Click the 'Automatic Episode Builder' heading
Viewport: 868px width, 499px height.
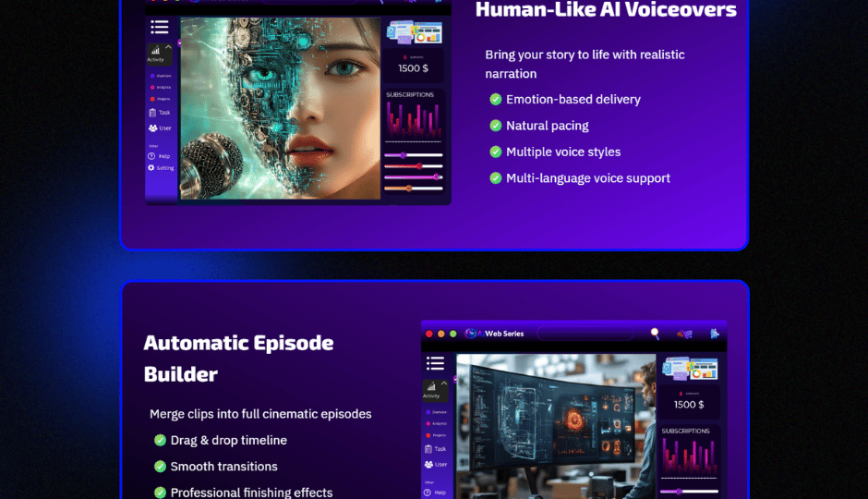coord(238,359)
